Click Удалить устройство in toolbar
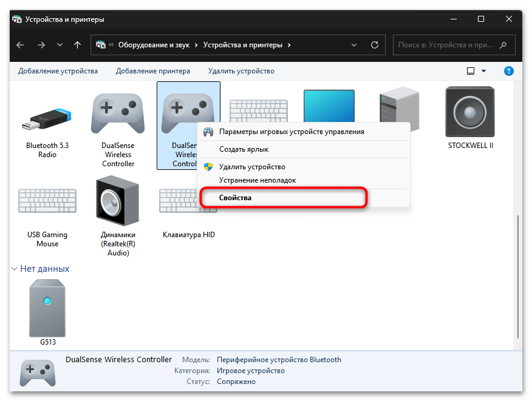 pyautogui.click(x=241, y=71)
